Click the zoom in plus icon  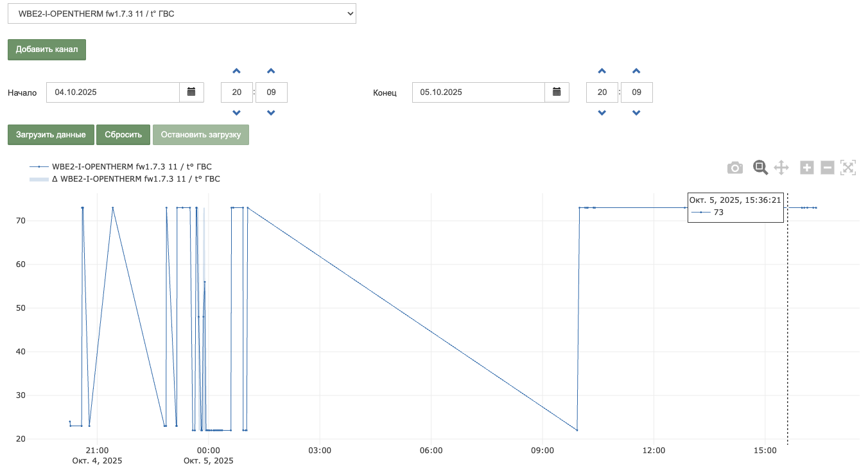point(807,168)
